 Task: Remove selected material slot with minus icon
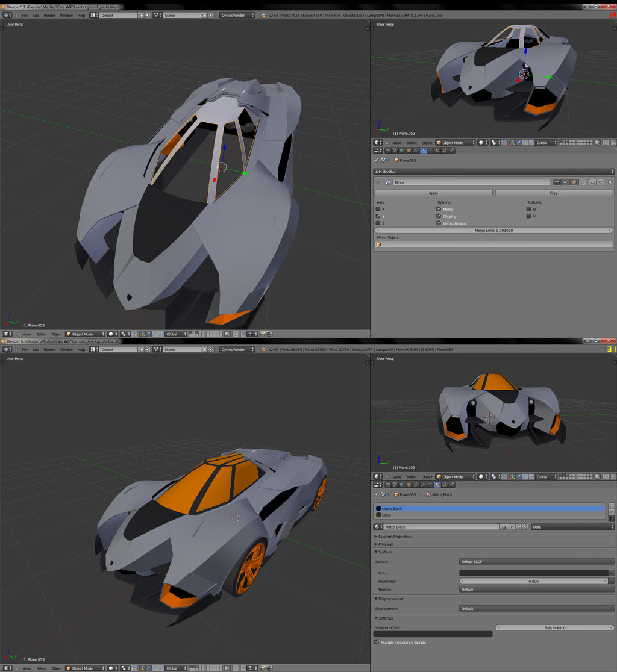tap(612, 512)
